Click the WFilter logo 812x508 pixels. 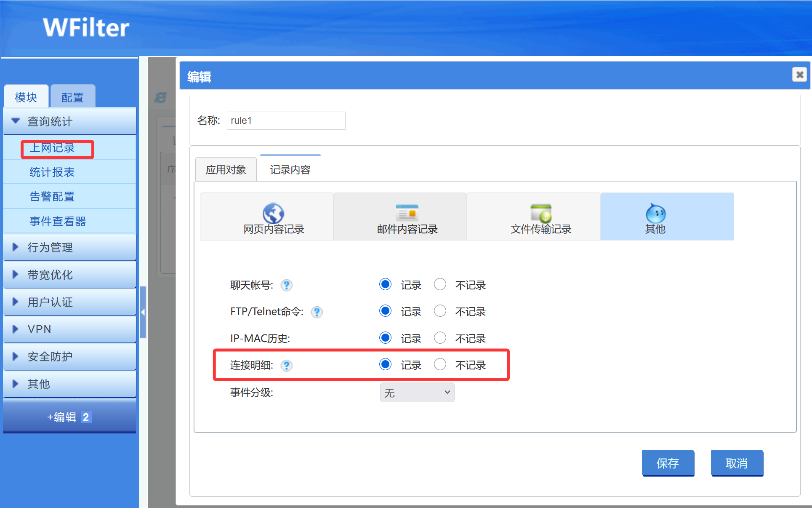[86, 28]
